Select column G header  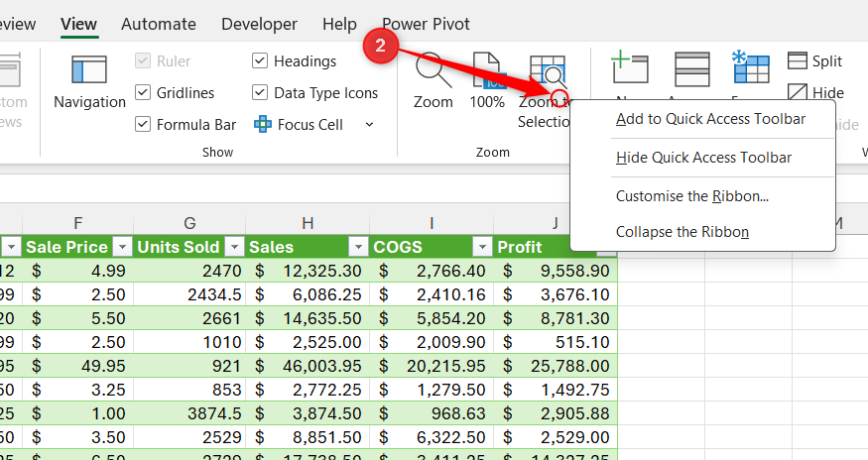189,222
